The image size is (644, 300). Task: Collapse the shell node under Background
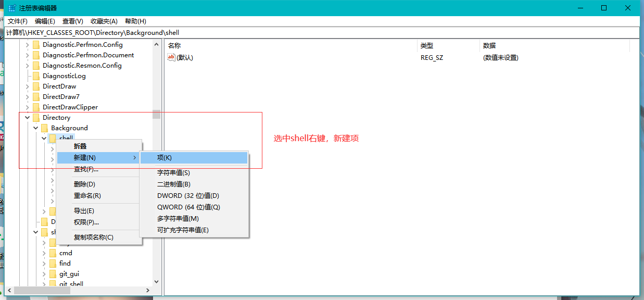pos(44,139)
